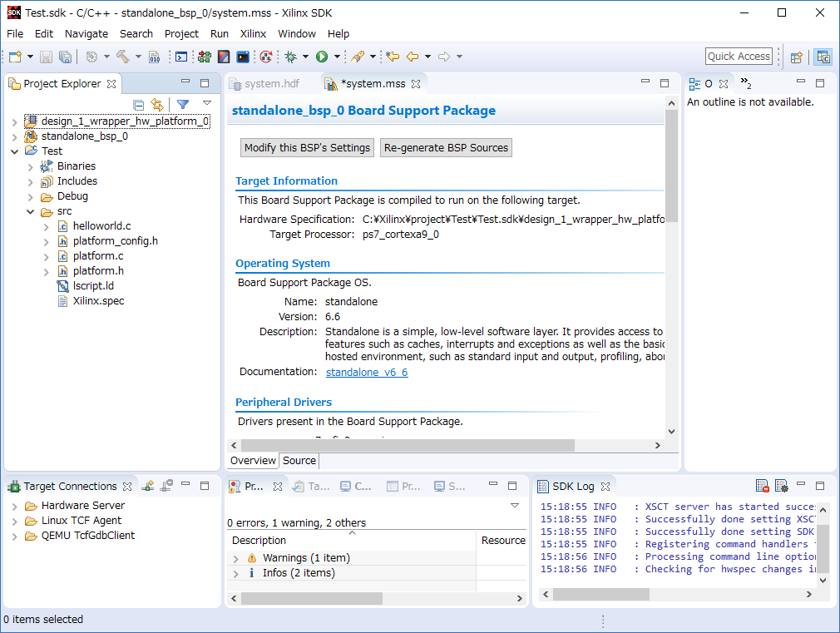Viewport: 840px width, 633px height.
Task: Clear the SDK Log icon
Action: point(762,486)
